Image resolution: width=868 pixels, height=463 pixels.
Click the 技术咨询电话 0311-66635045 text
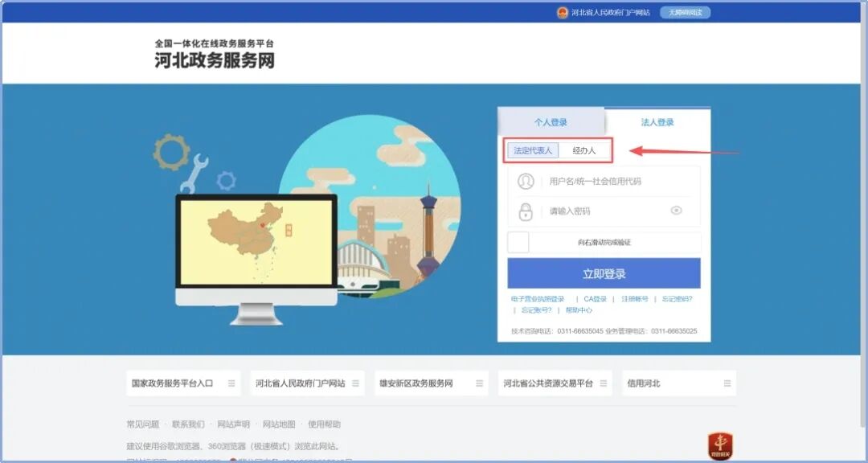click(x=557, y=331)
